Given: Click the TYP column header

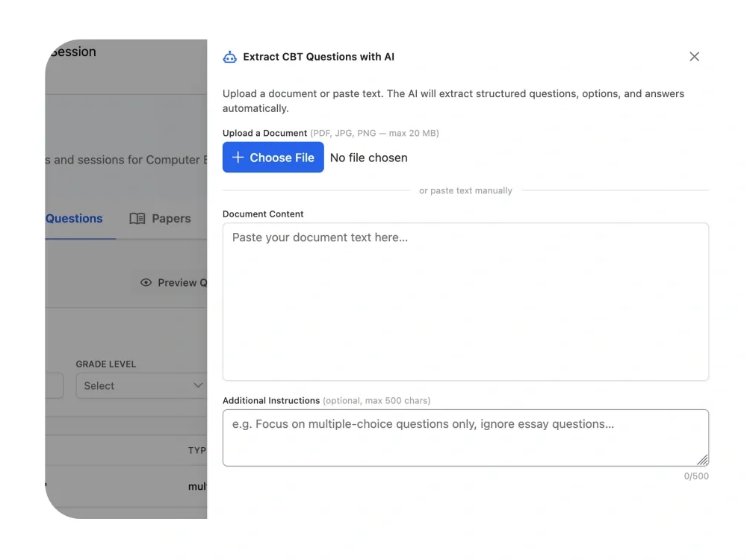Looking at the screenshot, I should (197, 450).
